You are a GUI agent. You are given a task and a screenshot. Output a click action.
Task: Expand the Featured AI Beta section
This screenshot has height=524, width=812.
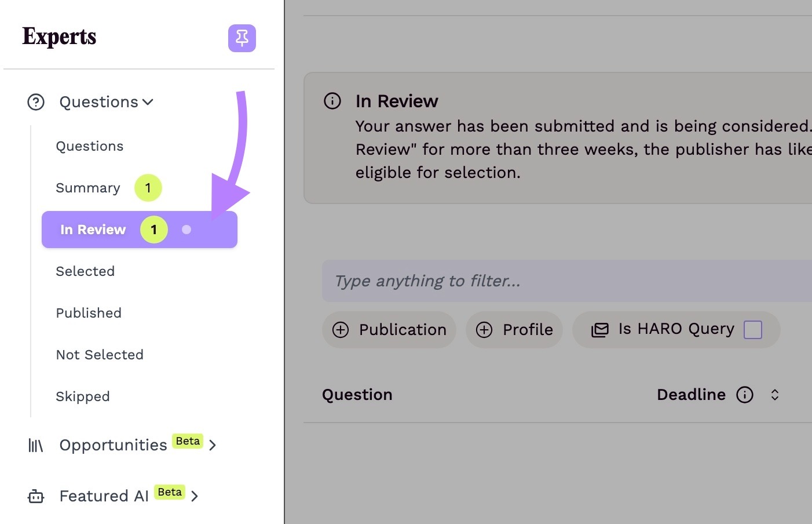[195, 496]
